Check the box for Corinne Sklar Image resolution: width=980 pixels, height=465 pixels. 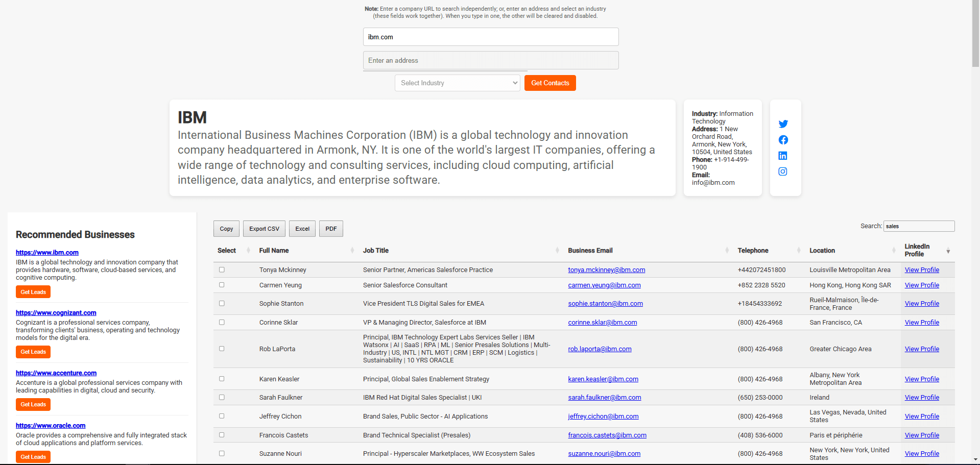(222, 322)
